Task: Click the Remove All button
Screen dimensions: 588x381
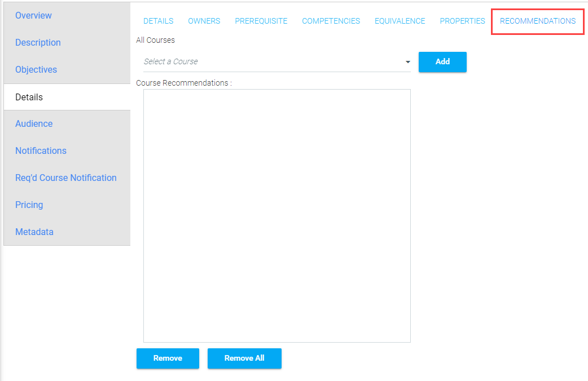Action: (x=244, y=358)
